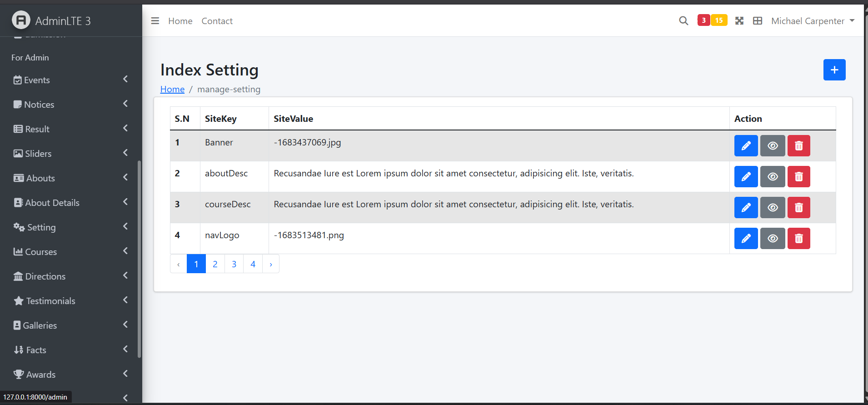Expand the Events menu chevron
The width and height of the screenshot is (868, 405).
point(125,79)
